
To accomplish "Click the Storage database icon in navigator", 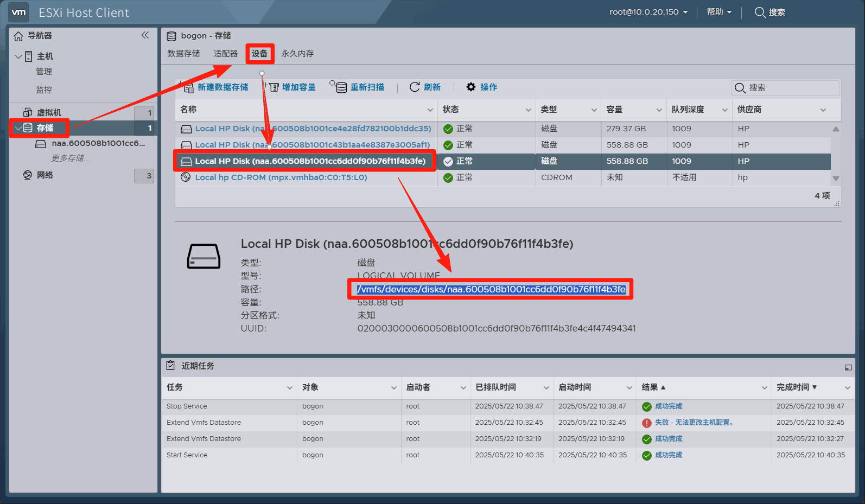I will click(x=28, y=127).
